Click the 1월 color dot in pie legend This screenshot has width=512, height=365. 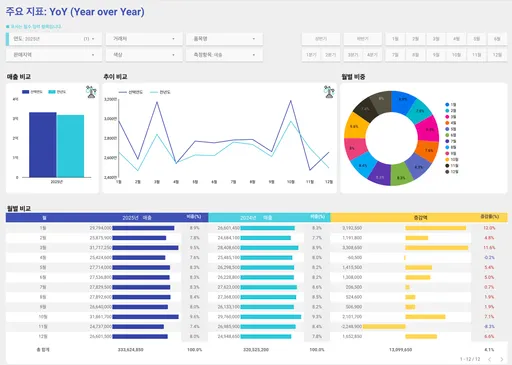447,105
